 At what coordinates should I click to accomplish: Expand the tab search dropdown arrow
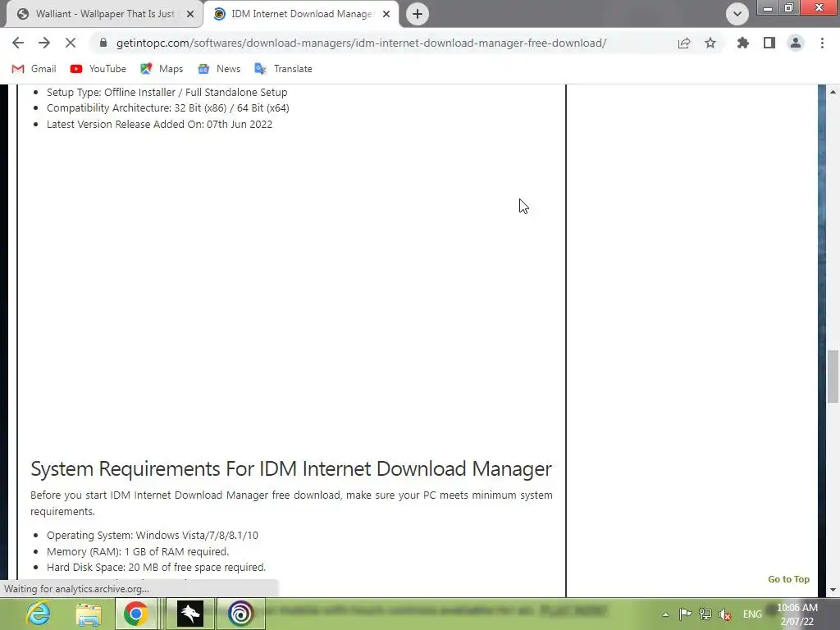click(x=737, y=14)
